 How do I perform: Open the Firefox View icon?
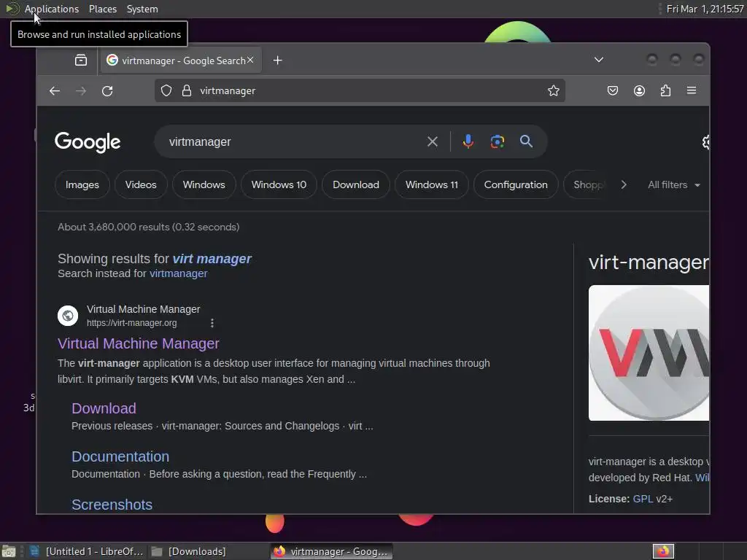(81, 60)
